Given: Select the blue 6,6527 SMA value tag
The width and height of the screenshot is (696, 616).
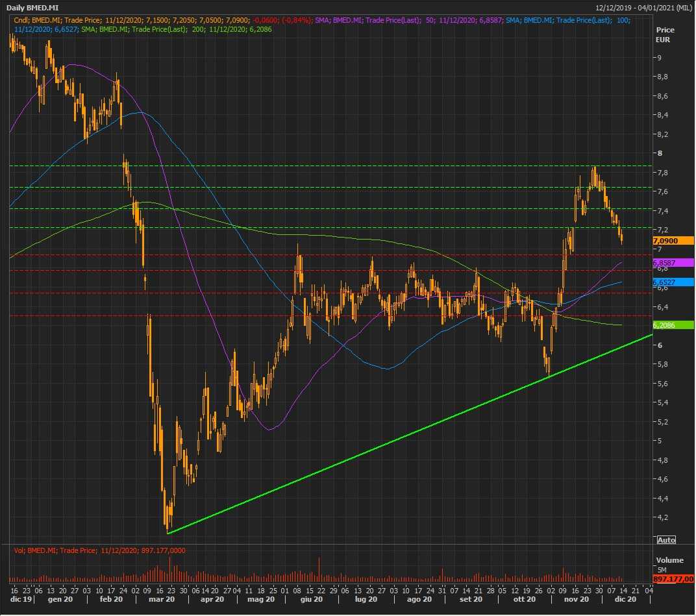Looking at the screenshot, I should [673, 282].
